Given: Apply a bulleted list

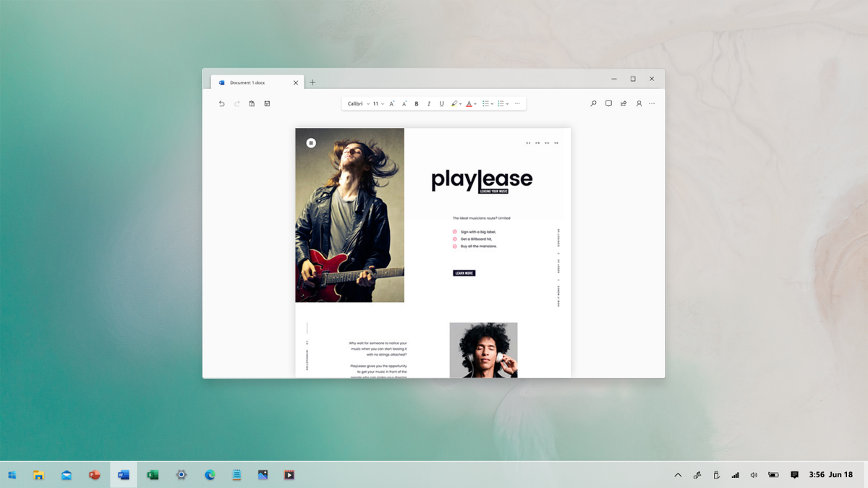Looking at the screenshot, I should tap(486, 104).
